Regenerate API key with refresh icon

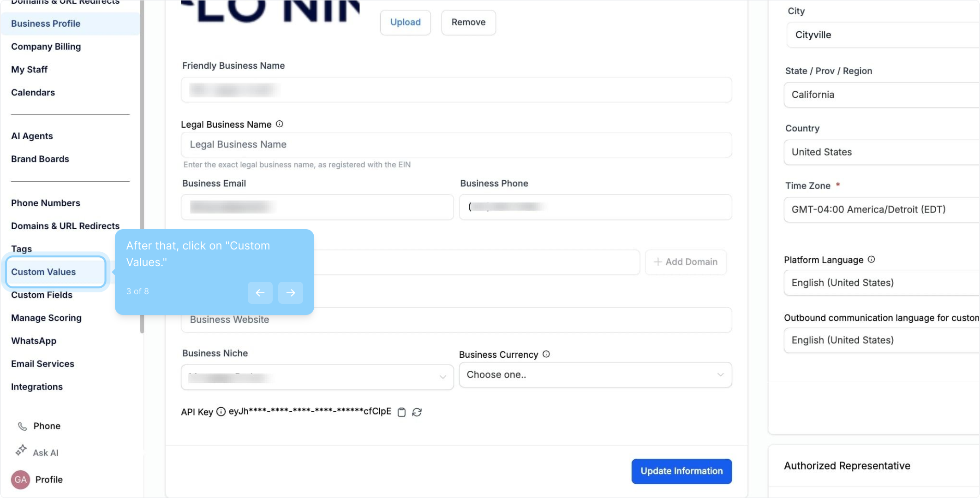click(417, 412)
